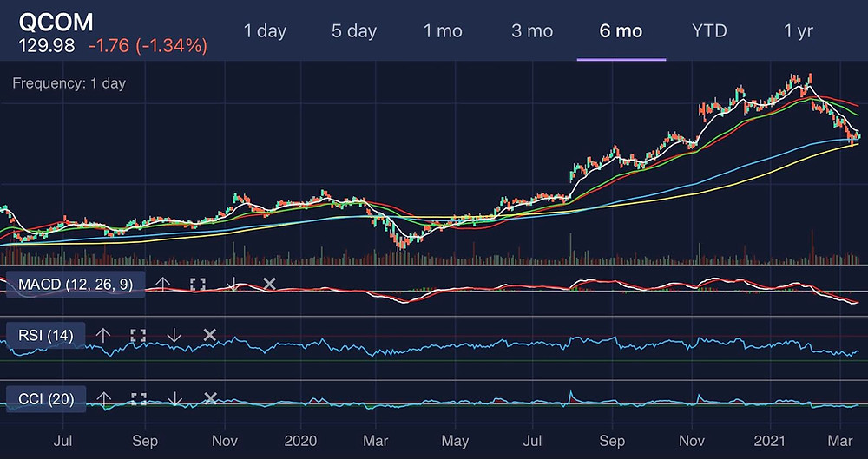
Task: Move the RSI indicator down
Action: 174,335
